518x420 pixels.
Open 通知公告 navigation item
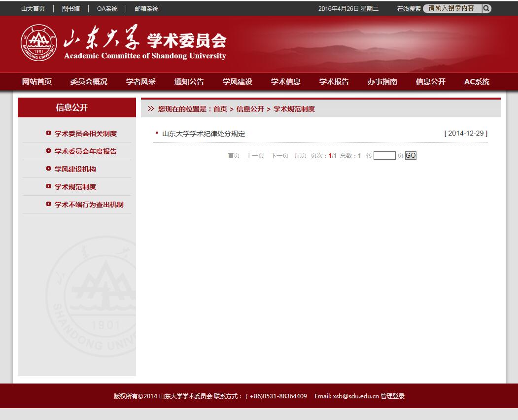point(189,82)
